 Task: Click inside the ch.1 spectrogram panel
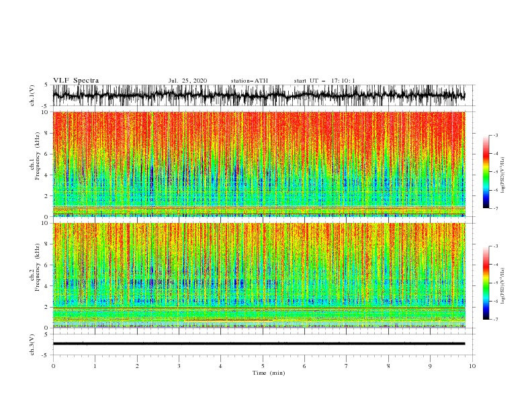tap(259, 164)
